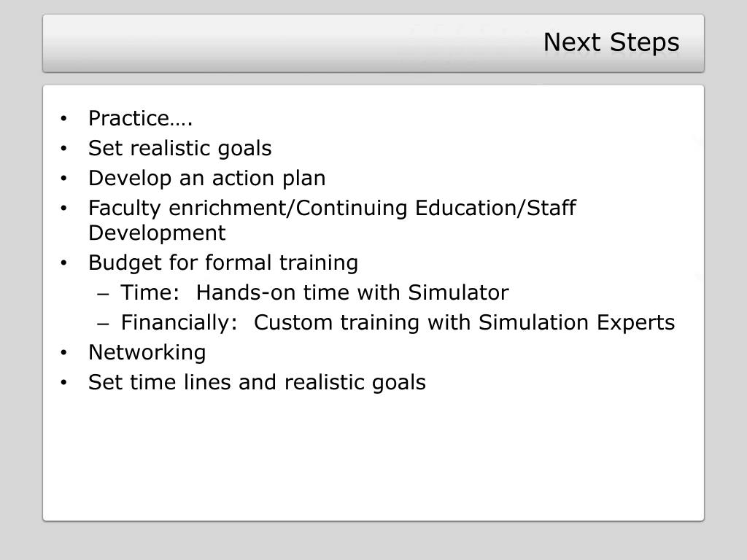Click 'Set time lines and realistic goals'
This screenshot has height=560, width=747.
[258, 382]
